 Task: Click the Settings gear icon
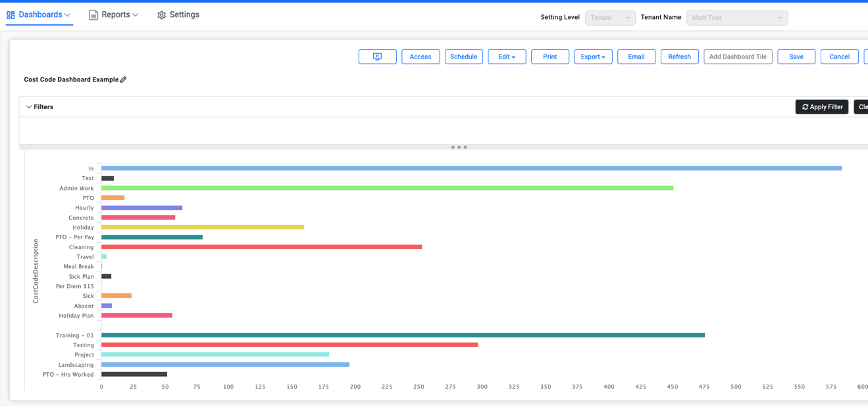tap(161, 14)
